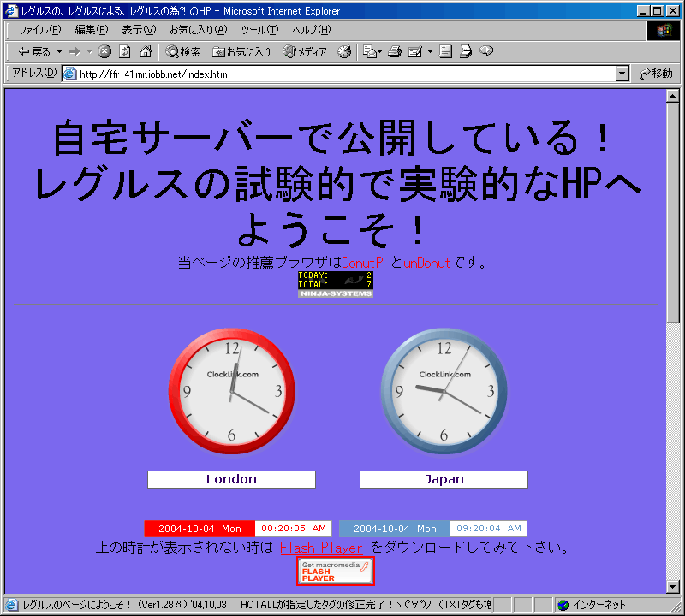The image size is (685, 616).
Task: Refresh the page with the Refresh icon
Action: [x=125, y=52]
